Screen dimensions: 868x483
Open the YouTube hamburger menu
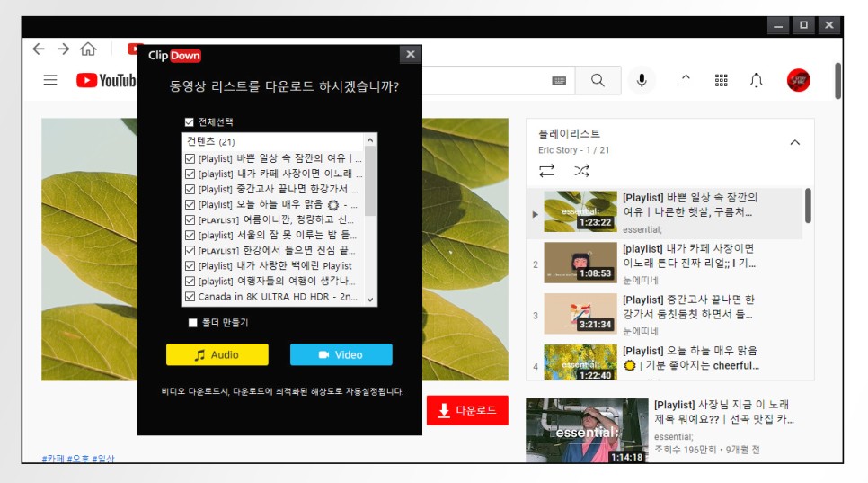coord(50,80)
